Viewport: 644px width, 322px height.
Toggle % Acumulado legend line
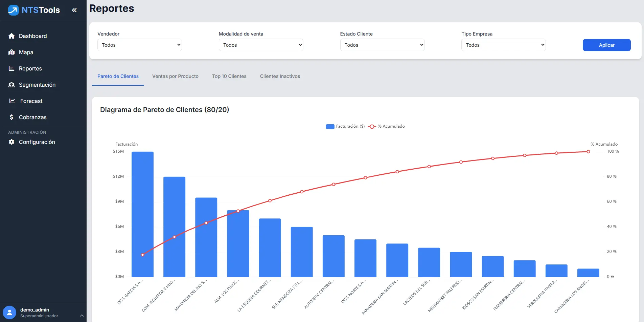[x=386, y=126]
